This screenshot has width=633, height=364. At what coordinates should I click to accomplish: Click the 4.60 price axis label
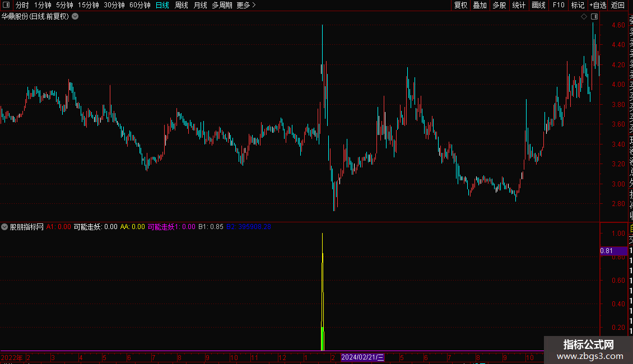pyautogui.click(x=618, y=25)
